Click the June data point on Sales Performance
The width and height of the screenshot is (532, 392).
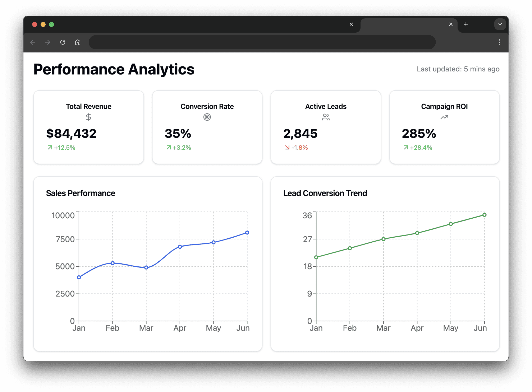pos(247,233)
